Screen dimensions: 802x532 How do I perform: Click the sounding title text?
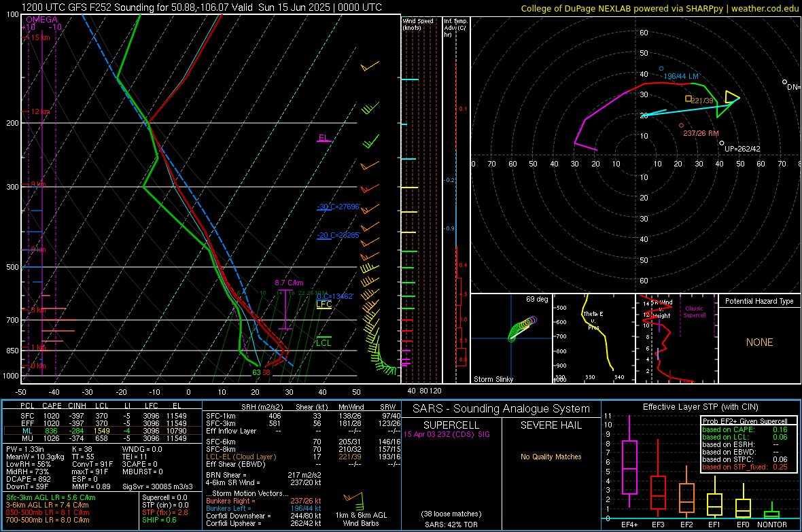pyautogui.click(x=202, y=7)
